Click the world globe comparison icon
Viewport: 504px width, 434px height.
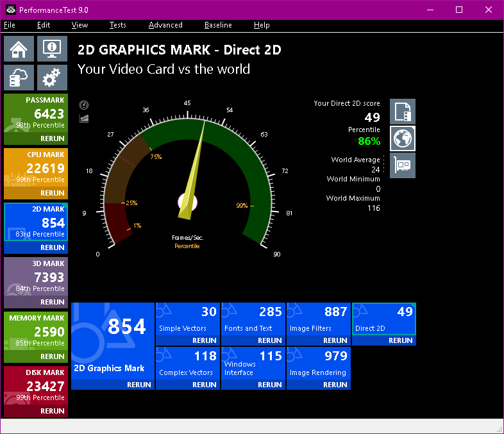pyautogui.click(x=403, y=138)
